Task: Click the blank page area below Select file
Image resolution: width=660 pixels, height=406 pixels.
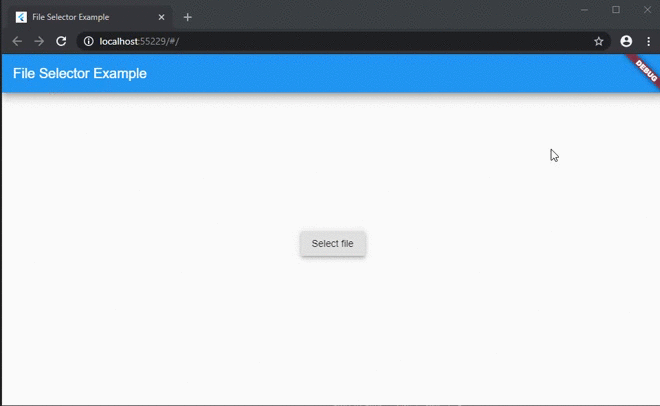Action: 332,330
